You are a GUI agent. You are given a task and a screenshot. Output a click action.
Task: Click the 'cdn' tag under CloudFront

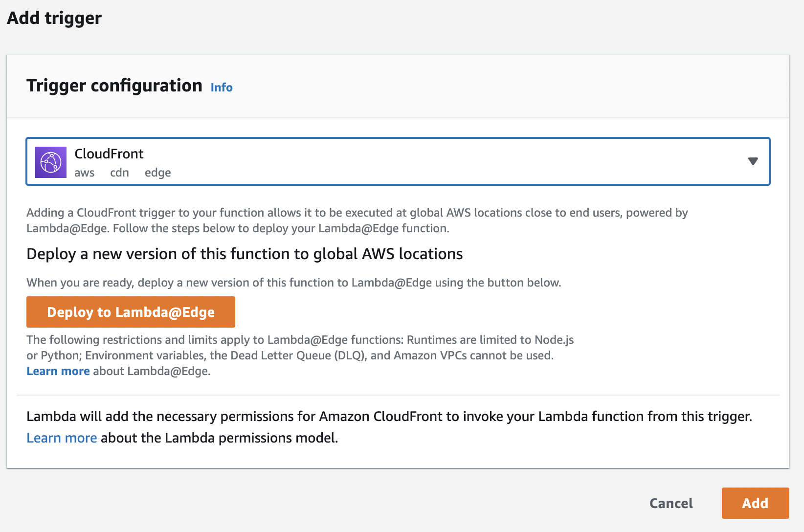pos(119,173)
